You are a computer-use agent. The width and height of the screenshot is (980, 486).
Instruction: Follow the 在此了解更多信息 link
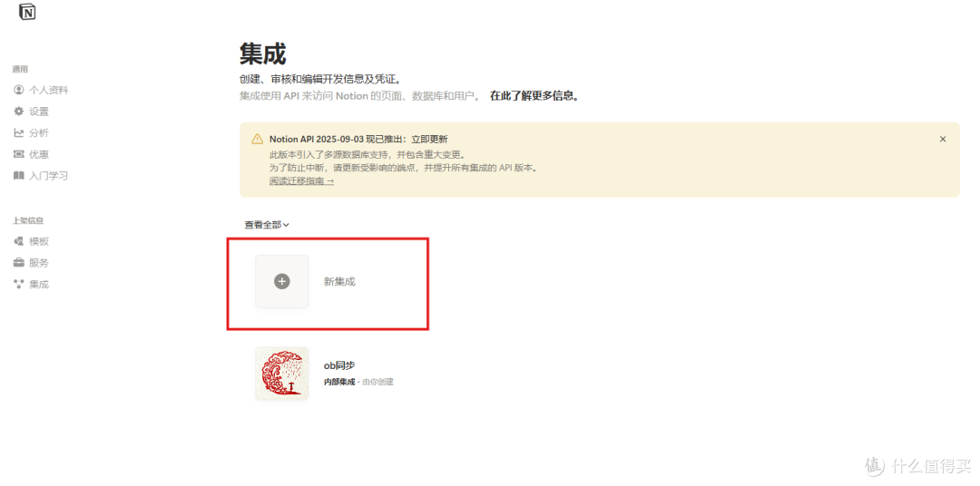pyautogui.click(x=534, y=96)
